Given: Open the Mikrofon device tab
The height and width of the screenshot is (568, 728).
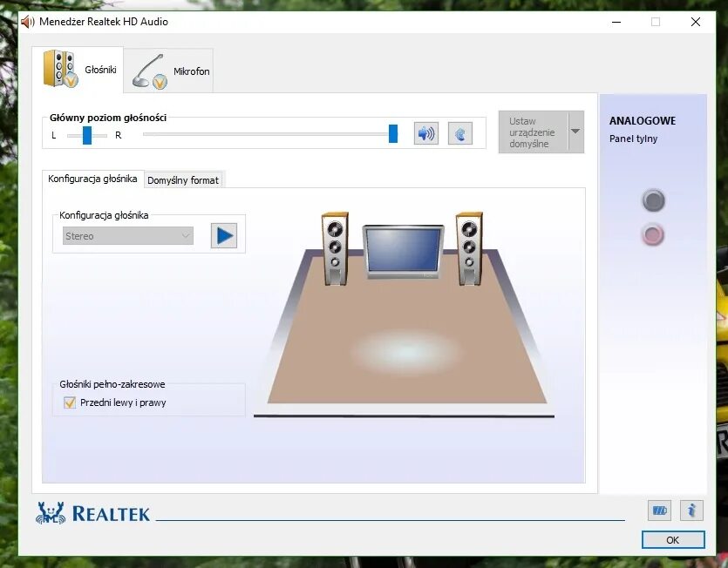Looking at the screenshot, I should 169,71.
